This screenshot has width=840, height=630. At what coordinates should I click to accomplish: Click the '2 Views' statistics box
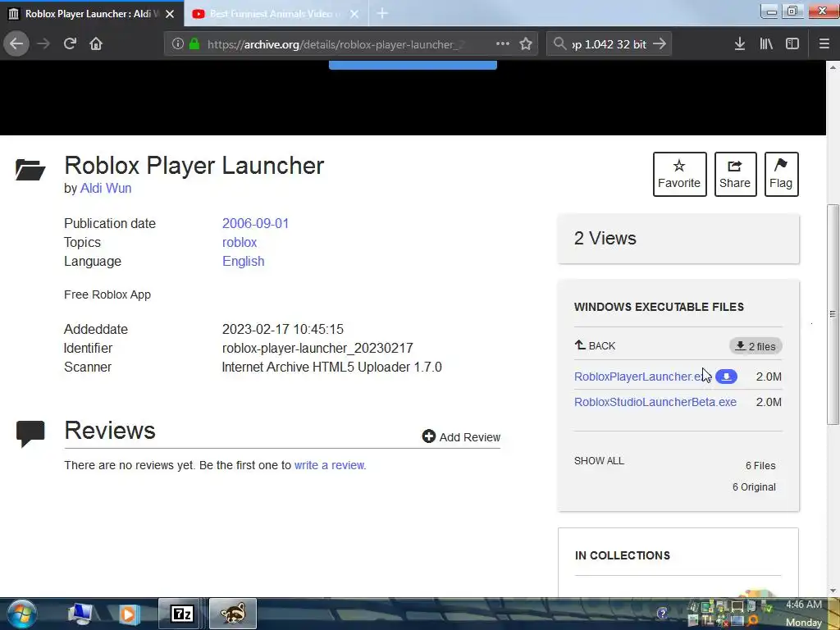[678, 239]
